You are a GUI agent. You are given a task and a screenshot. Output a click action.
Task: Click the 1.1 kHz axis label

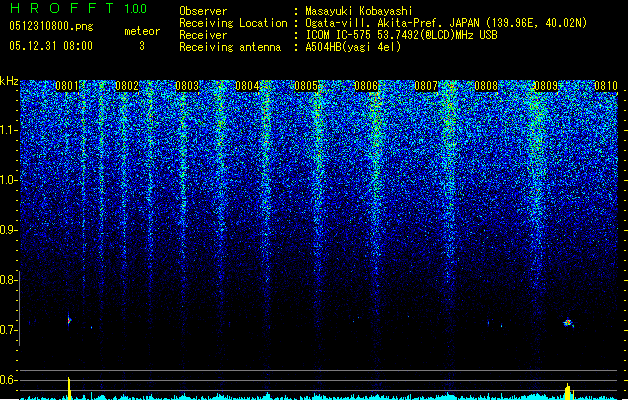pyautogui.click(x=8, y=130)
